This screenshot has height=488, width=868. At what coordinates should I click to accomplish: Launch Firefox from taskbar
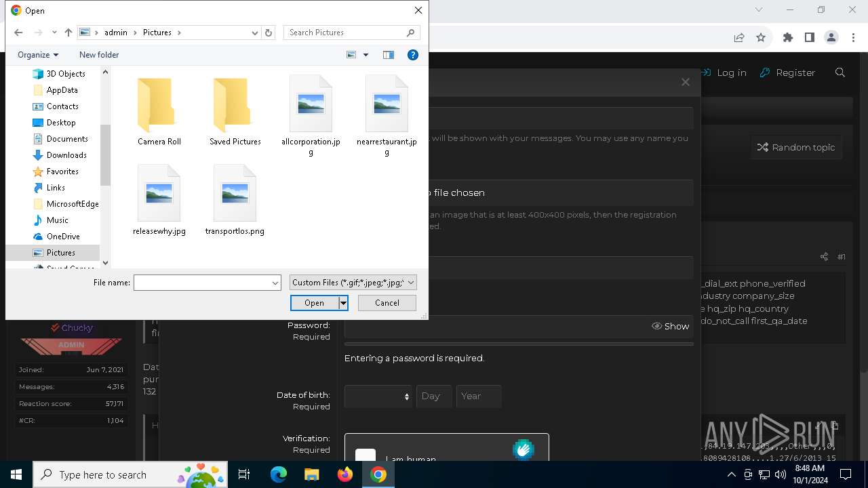345,474
